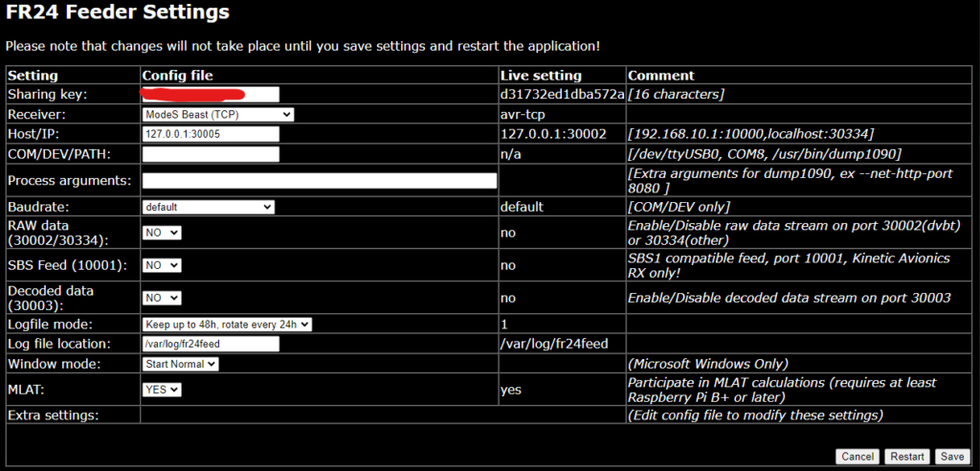Screen dimensions: 980x471
Task: Click the Extra settings comment text
Action: coord(755,415)
